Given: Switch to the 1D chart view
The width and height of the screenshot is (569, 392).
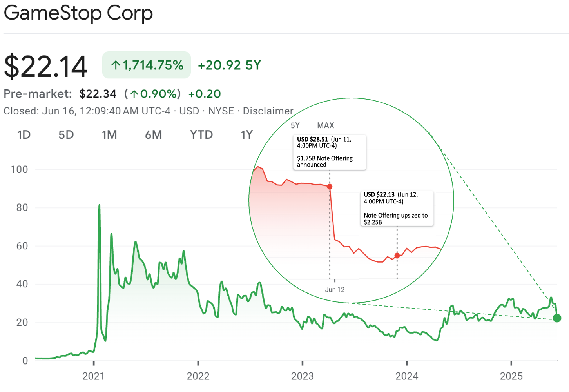Looking at the screenshot, I should (24, 134).
